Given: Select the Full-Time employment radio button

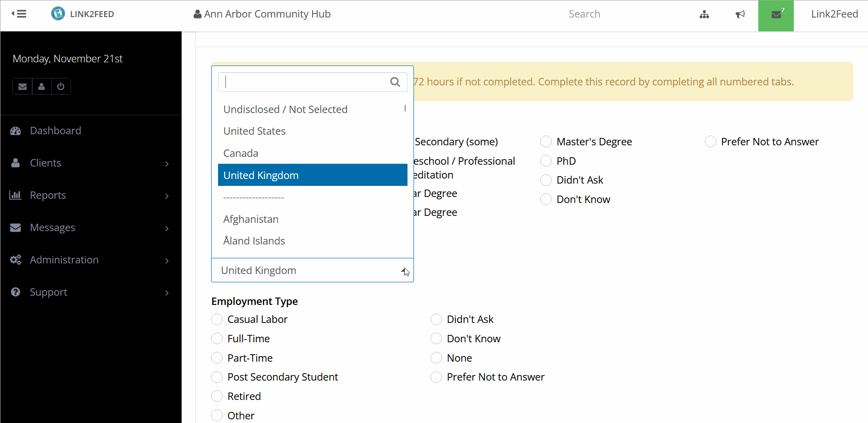Looking at the screenshot, I should (x=217, y=338).
